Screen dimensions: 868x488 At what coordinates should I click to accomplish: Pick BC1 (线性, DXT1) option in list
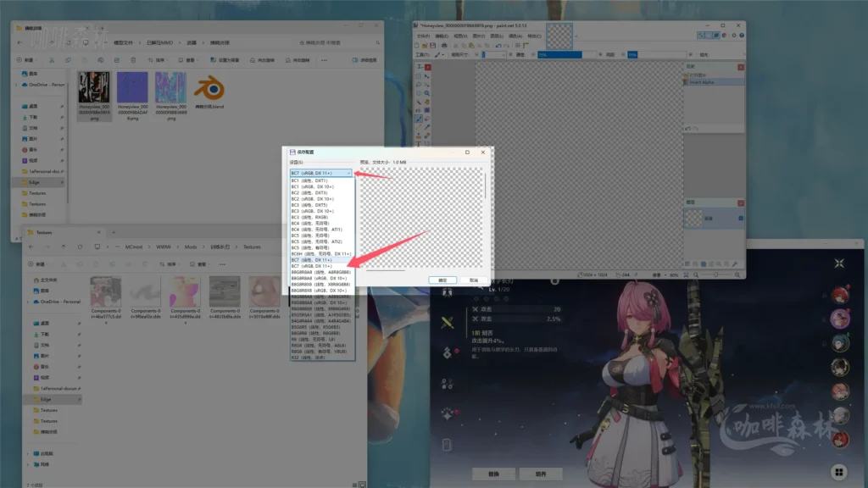tap(309, 180)
